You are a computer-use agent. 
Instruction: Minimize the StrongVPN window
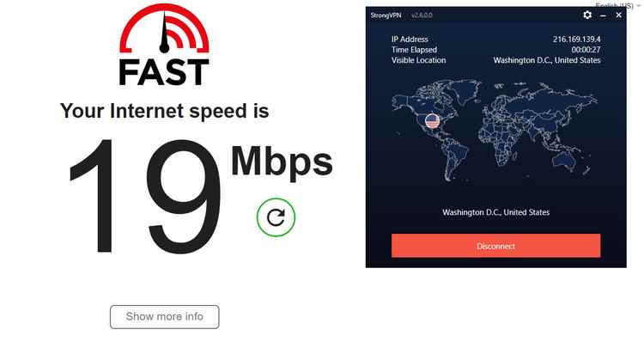point(603,15)
